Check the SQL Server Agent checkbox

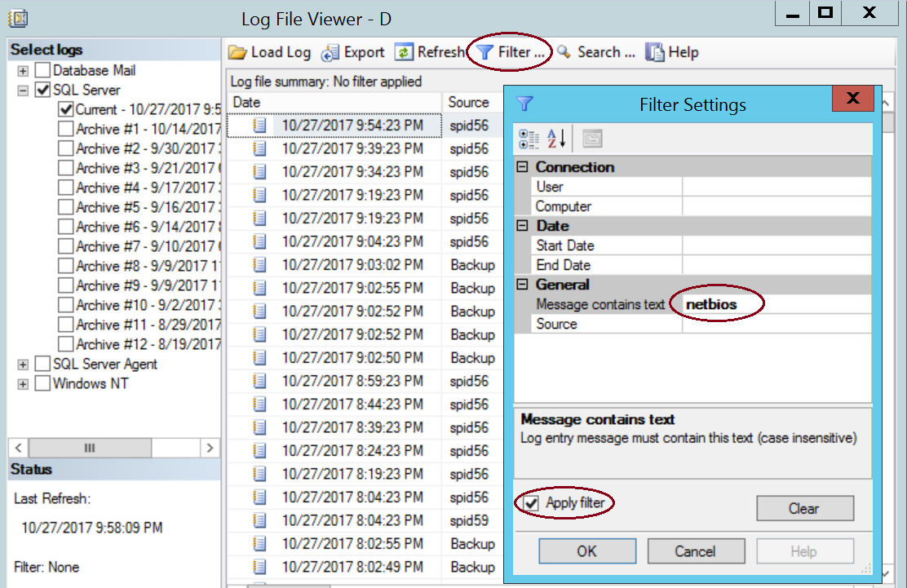[42, 364]
